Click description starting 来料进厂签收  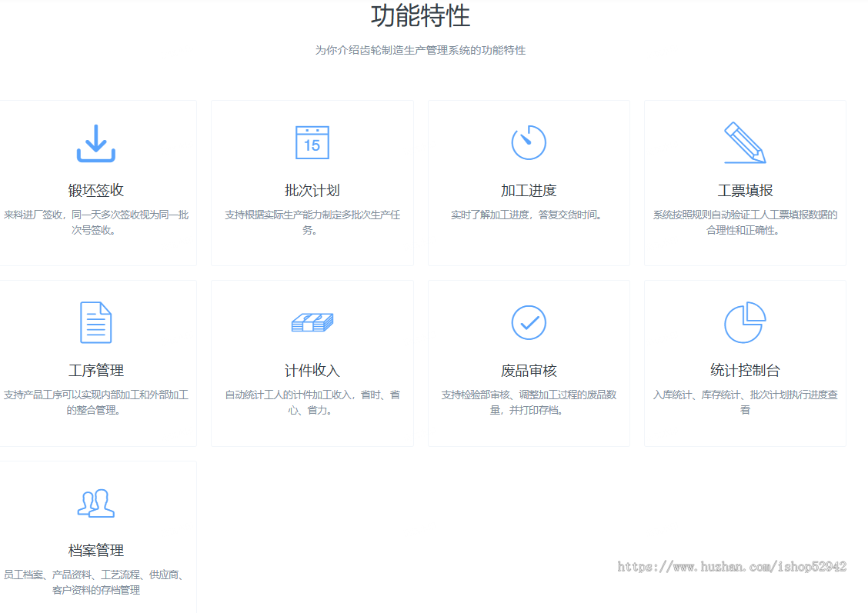click(95, 222)
